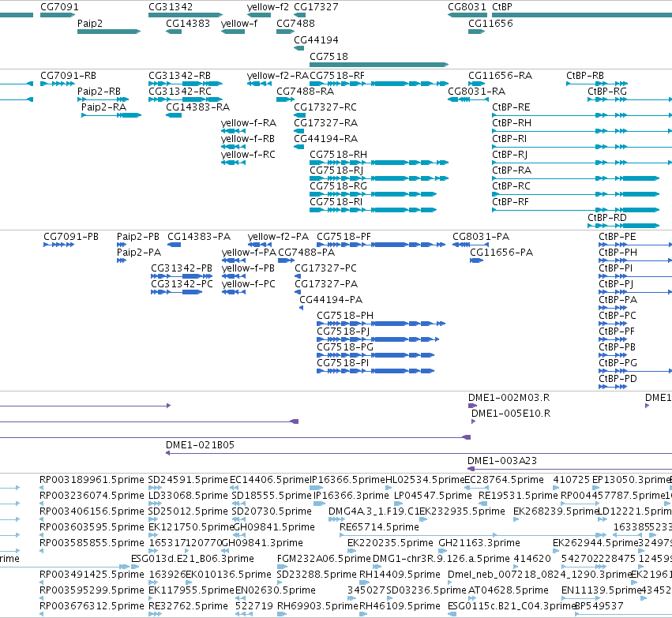Click the DME1-005E10.R clone label
The width and height of the screenshot is (672, 618).
511,414
